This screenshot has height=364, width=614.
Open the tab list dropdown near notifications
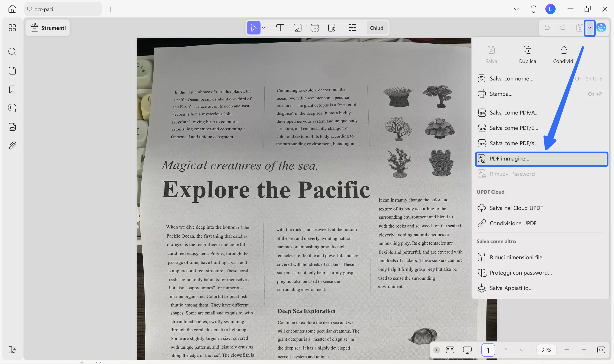[516, 9]
